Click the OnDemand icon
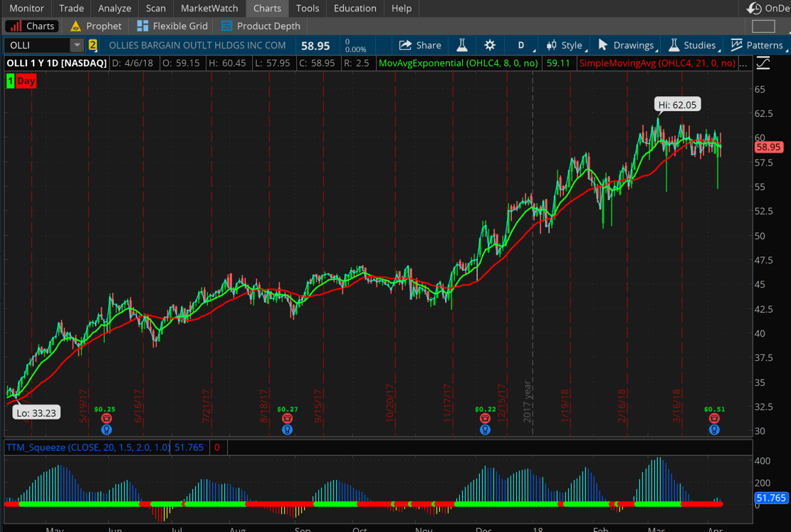Viewport: 791px width, 532px height. click(x=755, y=8)
